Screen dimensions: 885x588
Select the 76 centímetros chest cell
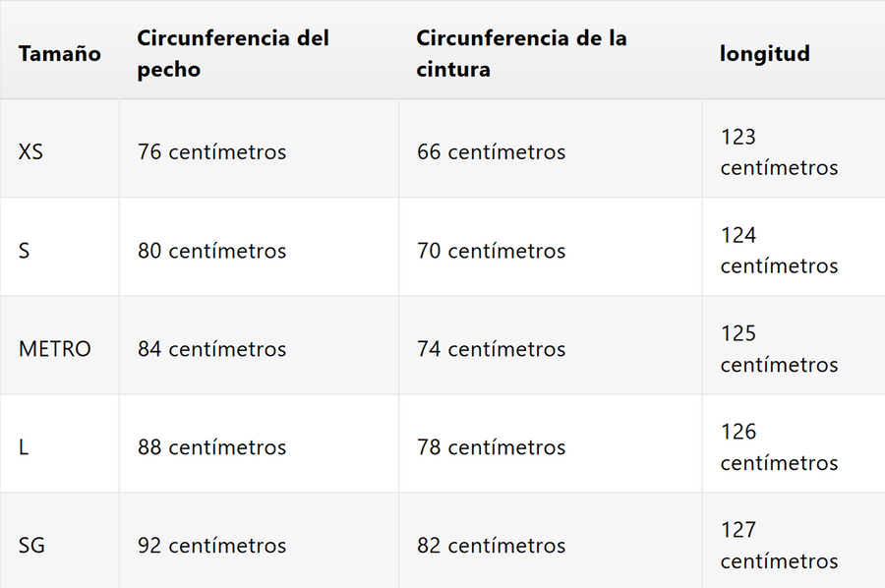point(211,152)
